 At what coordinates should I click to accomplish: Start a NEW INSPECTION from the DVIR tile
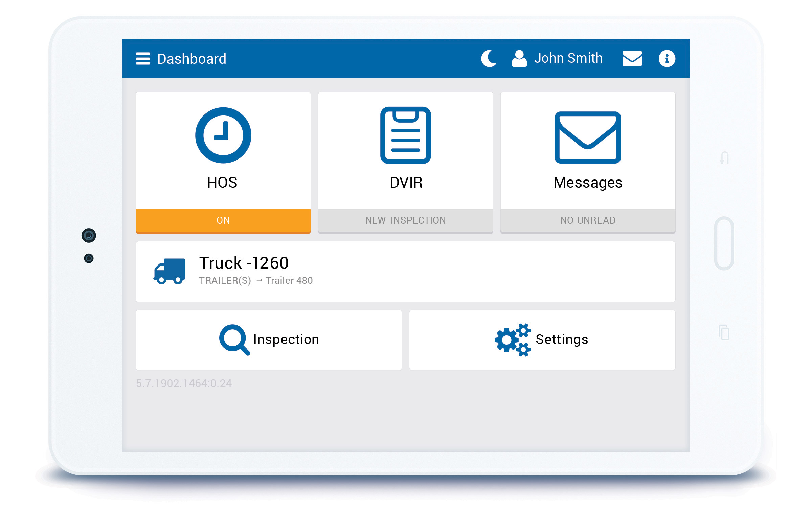tap(405, 220)
